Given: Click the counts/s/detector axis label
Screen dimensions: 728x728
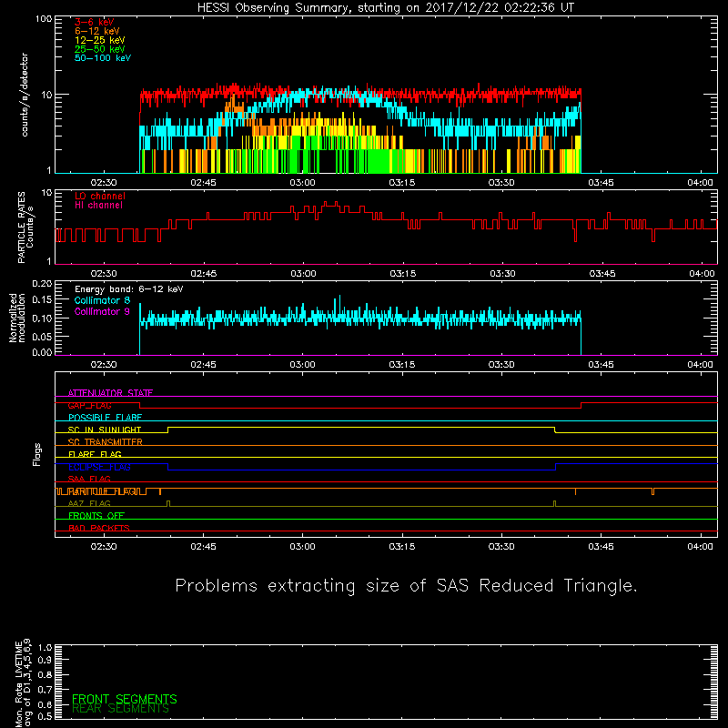Looking at the screenshot, I should pos(25,95).
